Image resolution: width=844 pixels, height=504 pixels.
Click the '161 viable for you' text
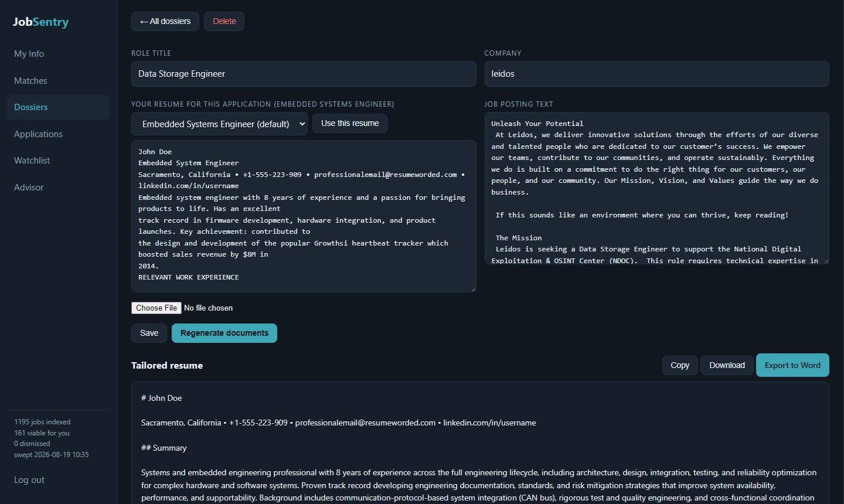[42, 433]
